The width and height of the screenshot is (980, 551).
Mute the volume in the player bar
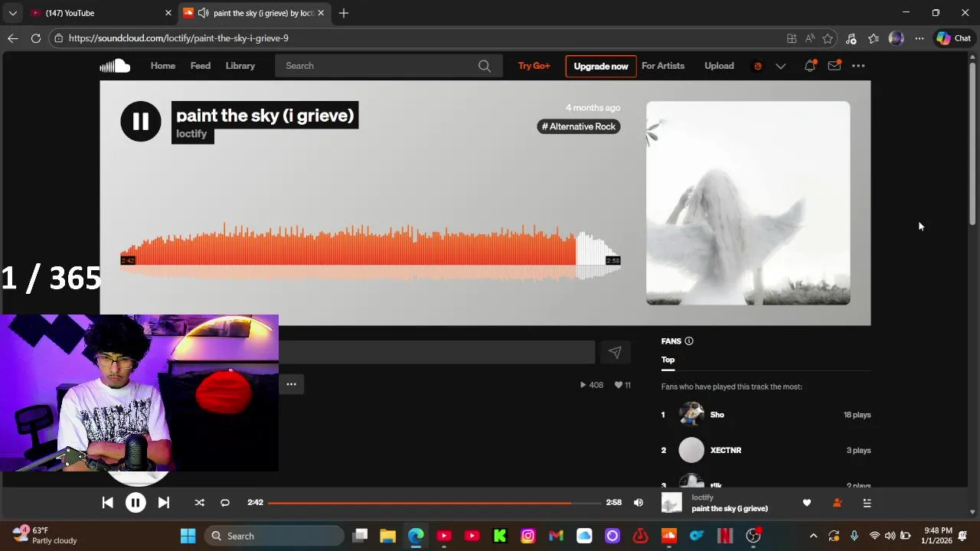639,503
